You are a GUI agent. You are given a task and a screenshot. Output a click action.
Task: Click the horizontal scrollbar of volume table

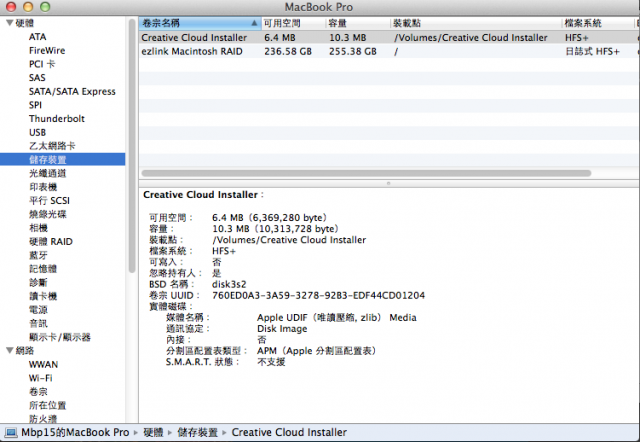click(366, 173)
